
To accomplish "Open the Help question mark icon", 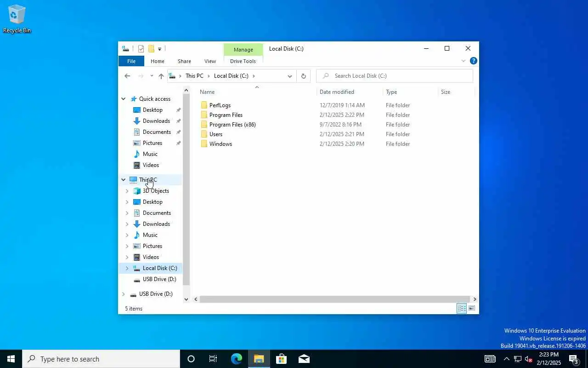I will point(474,61).
